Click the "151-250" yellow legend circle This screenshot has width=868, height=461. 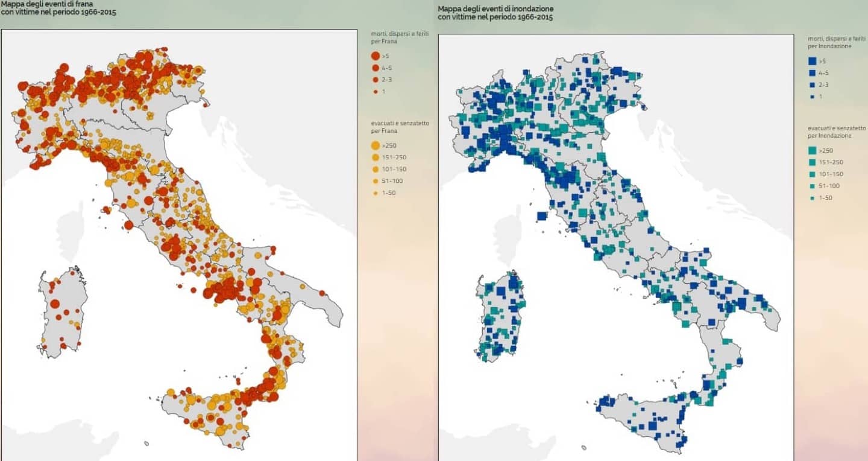click(x=375, y=156)
